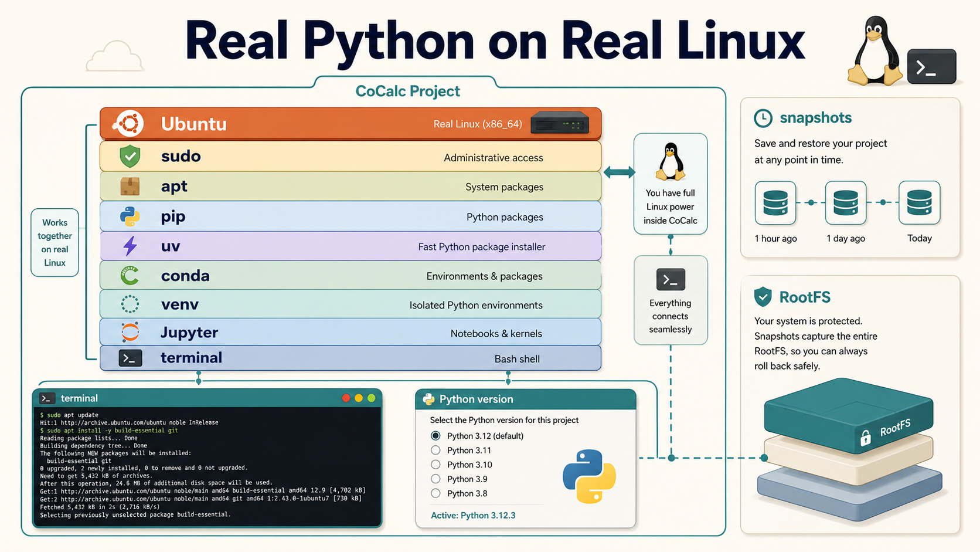The height and width of the screenshot is (552, 980).
Task: Click the Python logo beside pip
Action: tap(130, 216)
